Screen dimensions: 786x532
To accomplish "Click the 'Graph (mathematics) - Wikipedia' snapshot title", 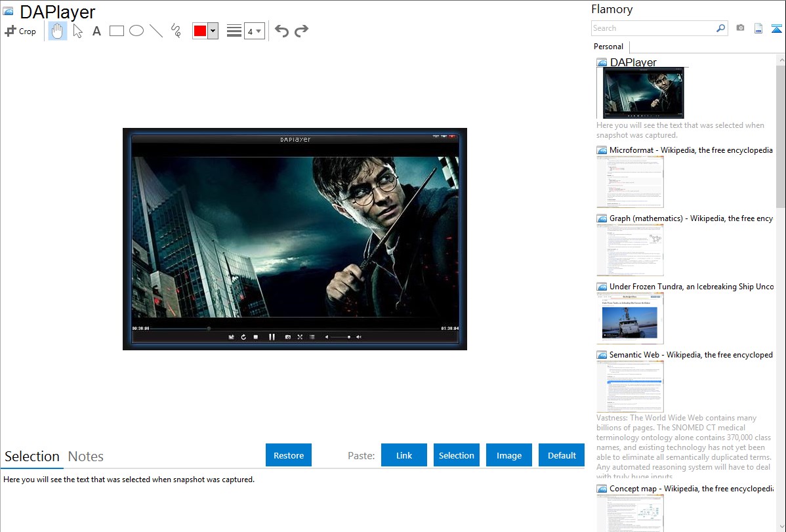I will pyautogui.click(x=692, y=218).
